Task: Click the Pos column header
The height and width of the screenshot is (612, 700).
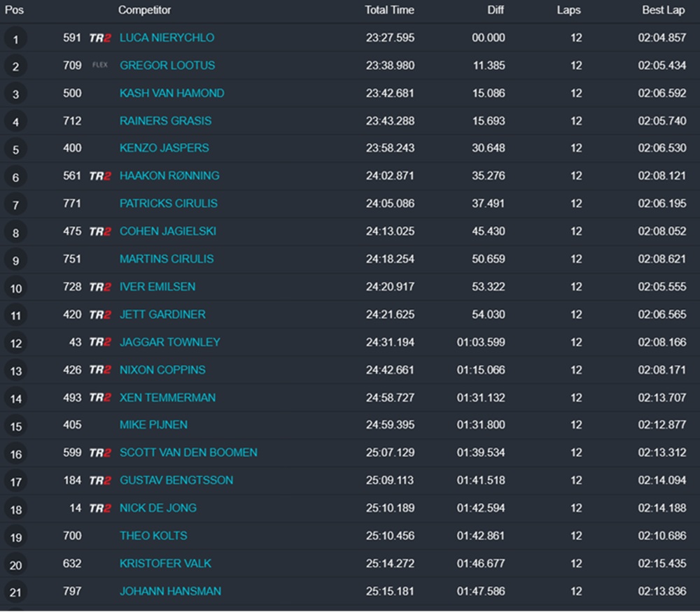Action: 15,10
